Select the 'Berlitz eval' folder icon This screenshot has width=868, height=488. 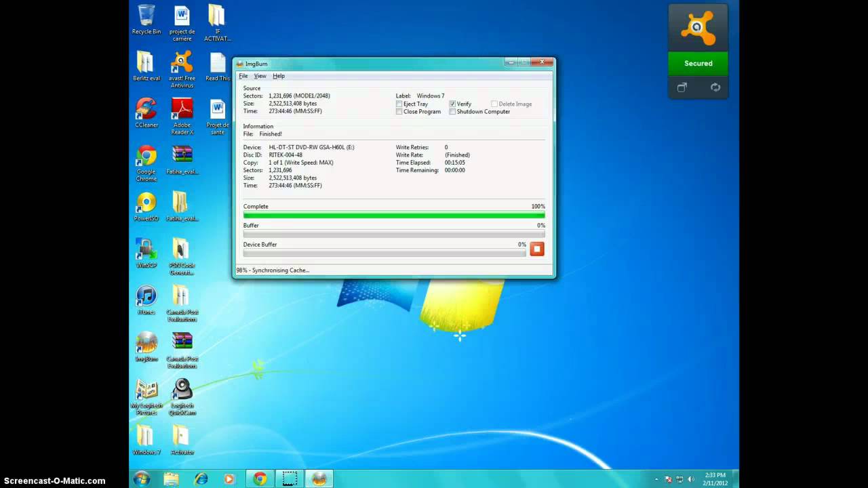[146, 66]
